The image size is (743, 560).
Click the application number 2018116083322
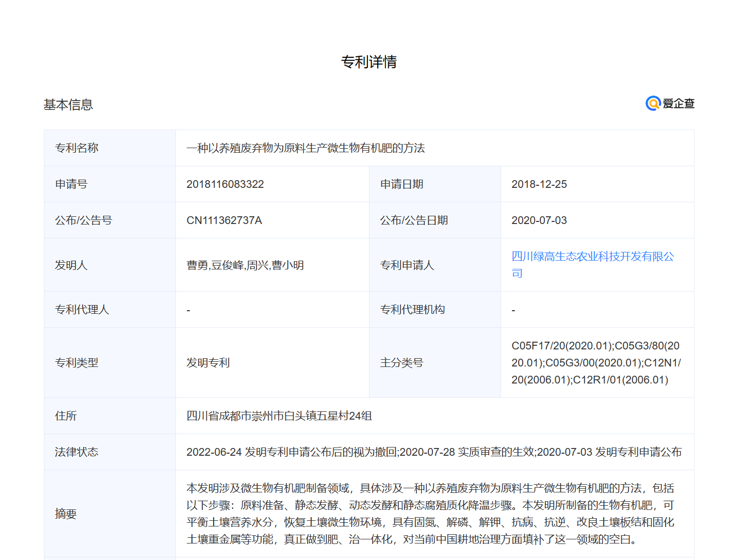coord(225,184)
